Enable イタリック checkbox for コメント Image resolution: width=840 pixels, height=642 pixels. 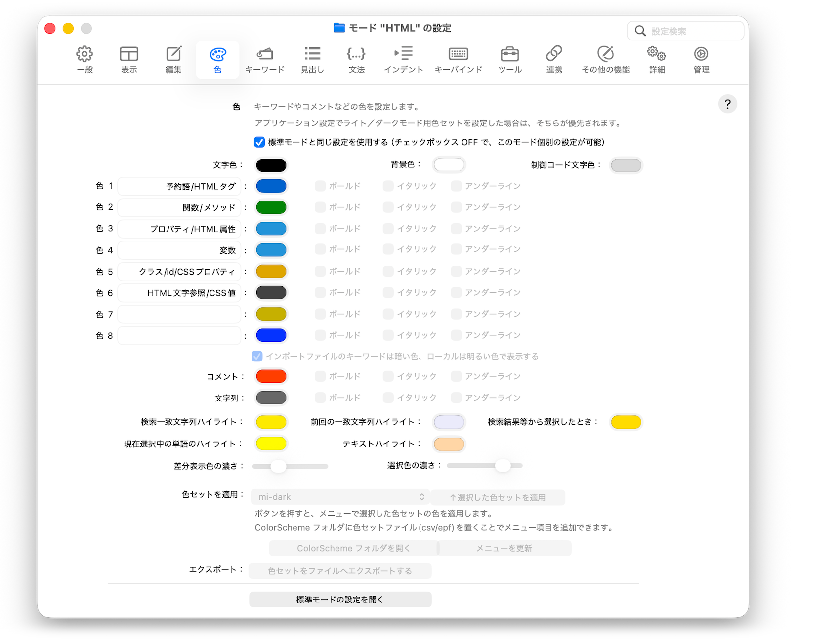tap(388, 376)
